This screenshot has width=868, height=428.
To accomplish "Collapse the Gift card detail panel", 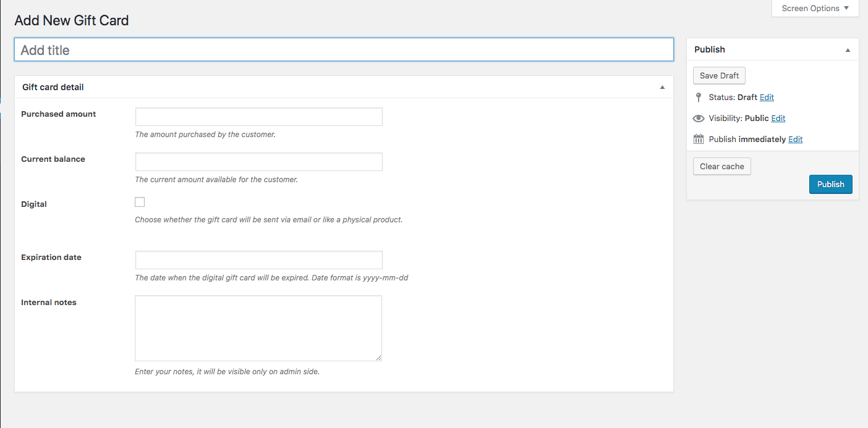I will (662, 88).
